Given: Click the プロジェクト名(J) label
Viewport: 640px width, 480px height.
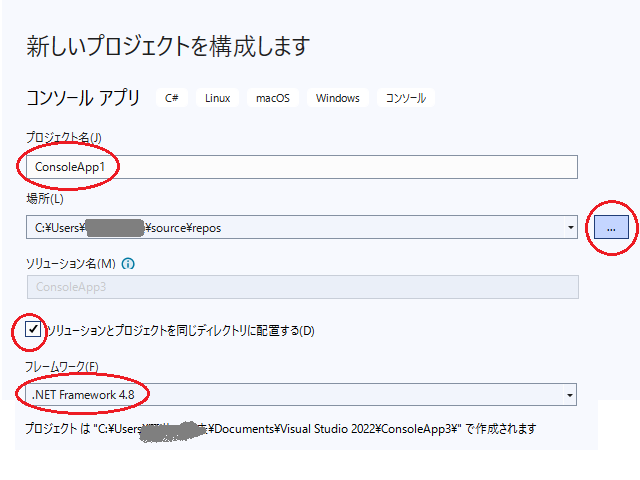Looking at the screenshot, I should pos(64,137).
